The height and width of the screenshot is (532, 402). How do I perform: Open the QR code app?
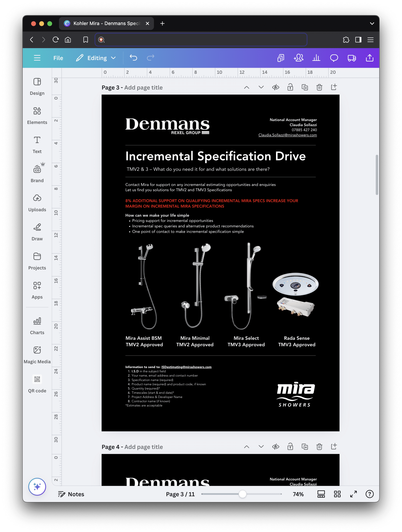pos(37,384)
